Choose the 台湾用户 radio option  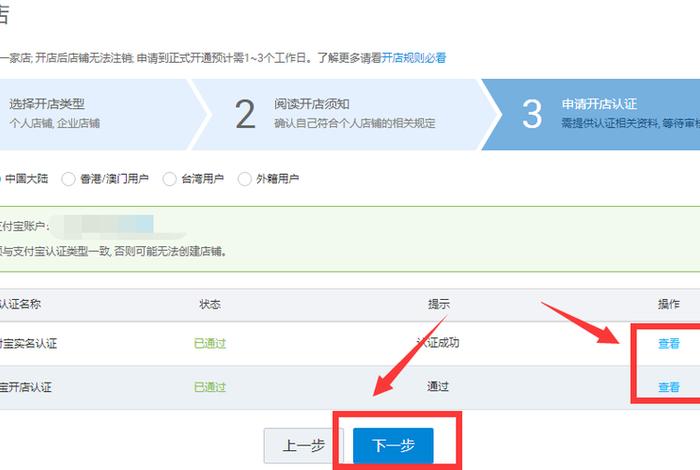point(168,179)
